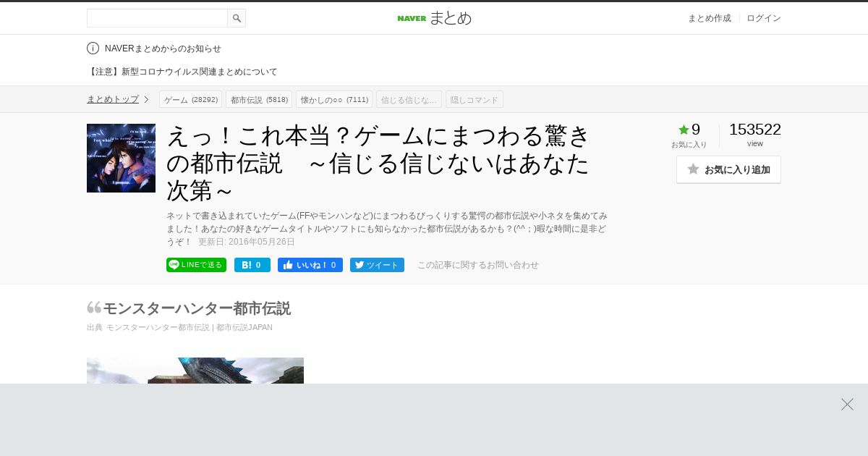
Task: Open the ログイン link
Action: 764,18
